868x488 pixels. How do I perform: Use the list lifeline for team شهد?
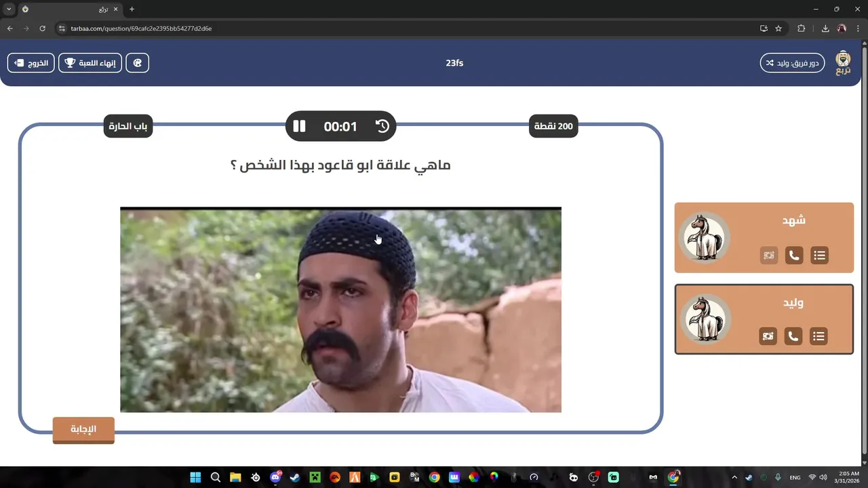820,256
